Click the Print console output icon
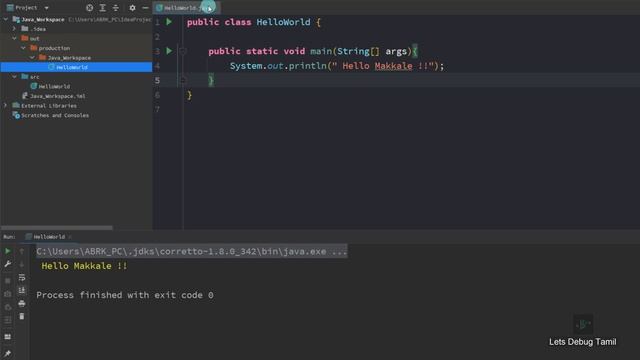The height and width of the screenshot is (360, 640). pos(22,304)
